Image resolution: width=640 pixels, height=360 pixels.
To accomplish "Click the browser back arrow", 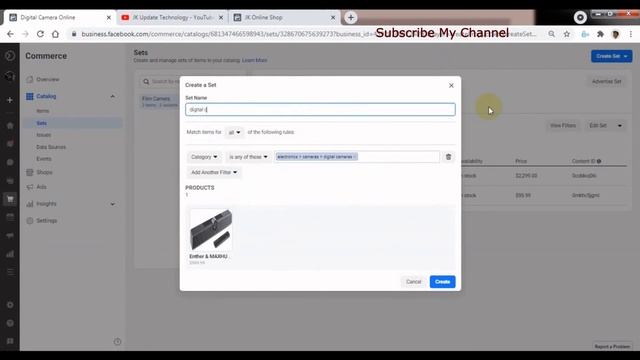I will click(10, 34).
